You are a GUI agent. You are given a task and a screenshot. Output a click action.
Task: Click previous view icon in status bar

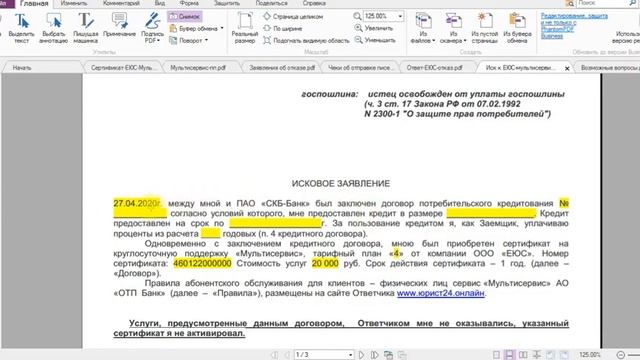click(x=388, y=355)
